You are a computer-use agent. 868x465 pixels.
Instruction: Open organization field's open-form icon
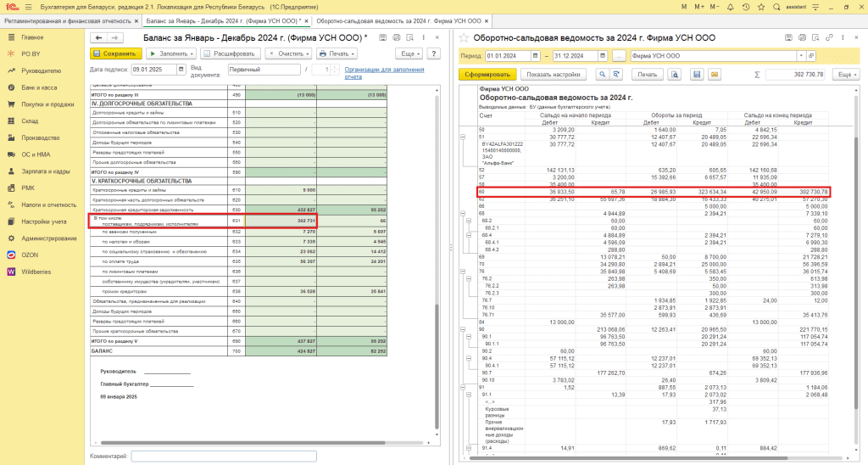pos(811,56)
